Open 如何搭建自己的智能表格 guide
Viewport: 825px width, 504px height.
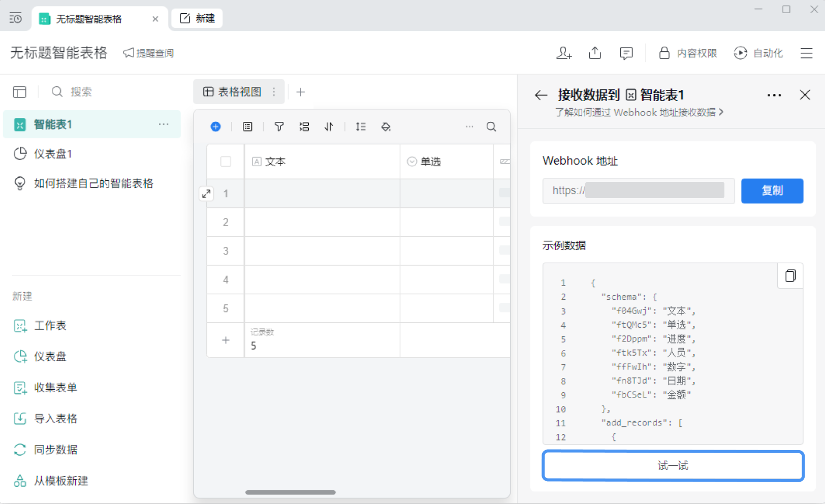92,183
